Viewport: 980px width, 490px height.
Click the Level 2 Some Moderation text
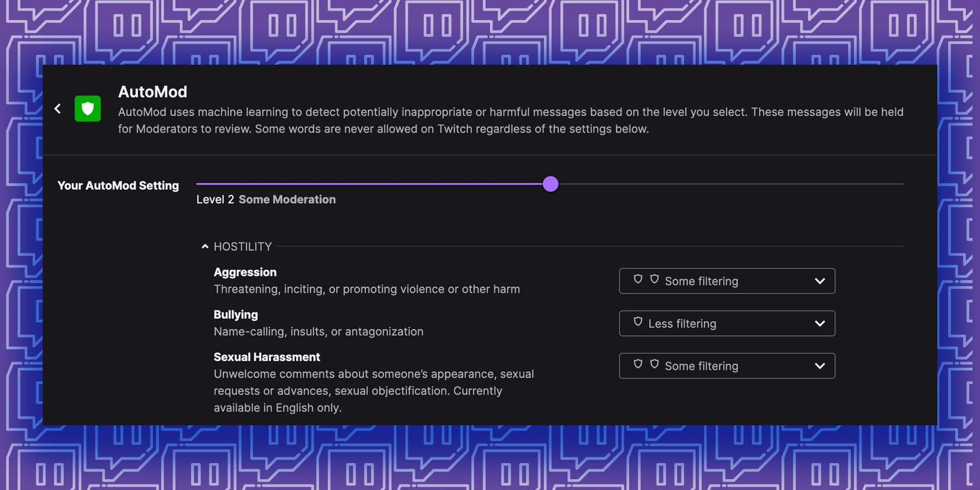click(266, 199)
